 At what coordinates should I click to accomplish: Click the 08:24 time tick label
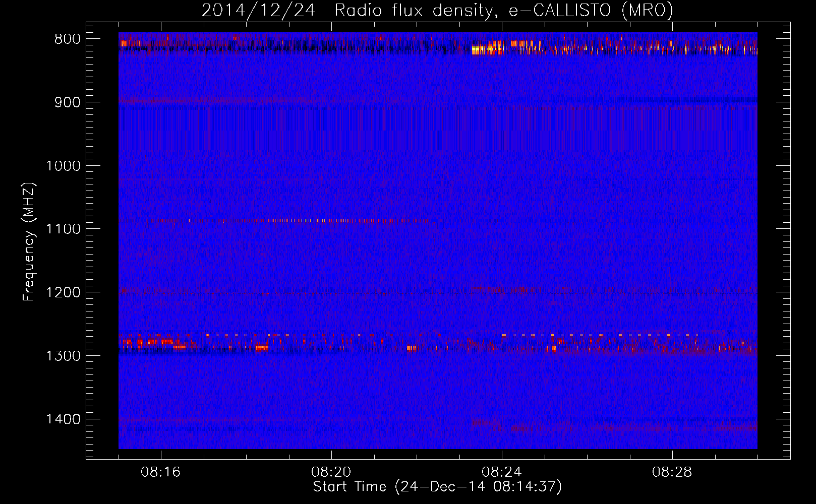[502, 472]
